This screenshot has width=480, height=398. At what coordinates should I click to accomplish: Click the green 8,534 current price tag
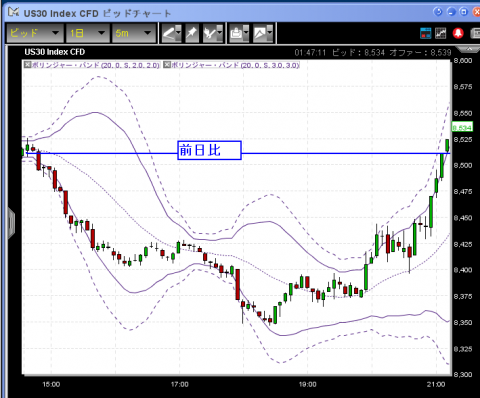click(x=462, y=127)
